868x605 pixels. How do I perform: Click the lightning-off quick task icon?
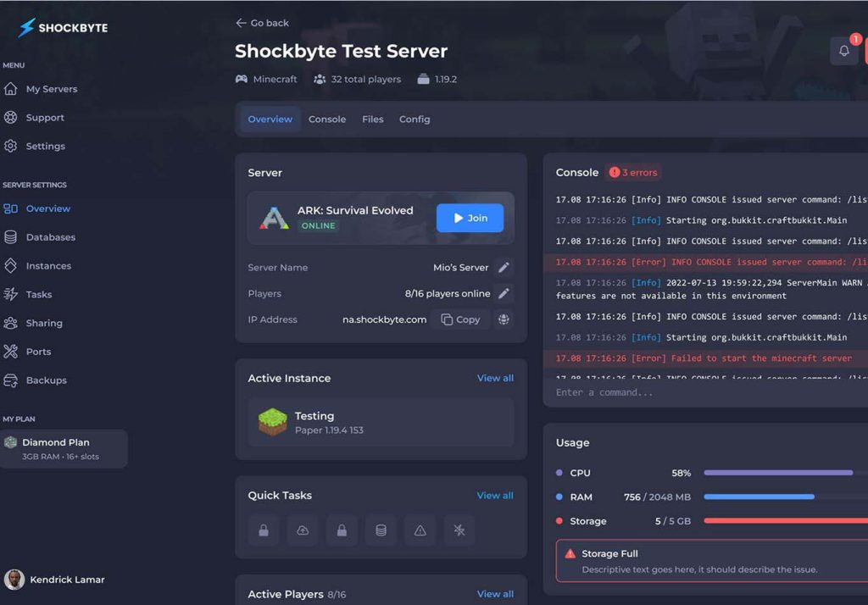point(459,530)
